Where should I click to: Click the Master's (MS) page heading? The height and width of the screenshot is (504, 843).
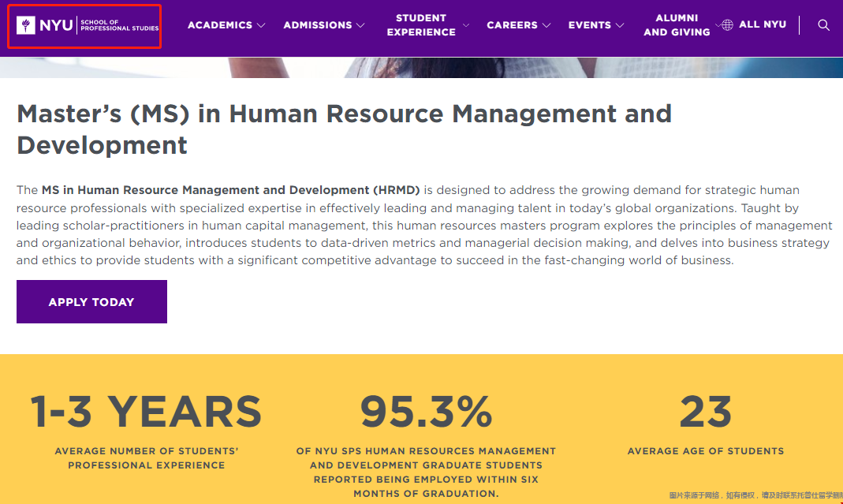pyautogui.click(x=344, y=129)
